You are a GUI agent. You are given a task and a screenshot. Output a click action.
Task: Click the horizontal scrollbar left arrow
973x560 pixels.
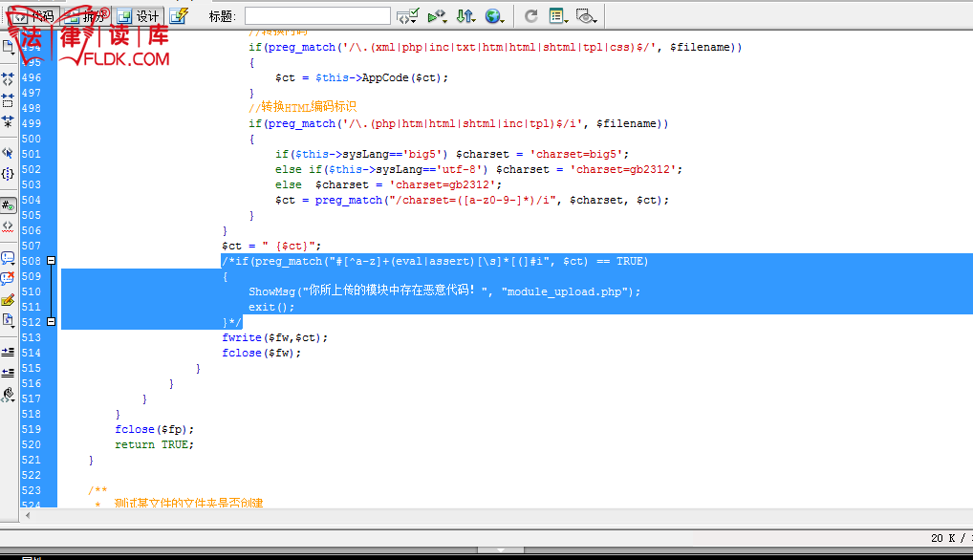pyautogui.click(x=27, y=515)
